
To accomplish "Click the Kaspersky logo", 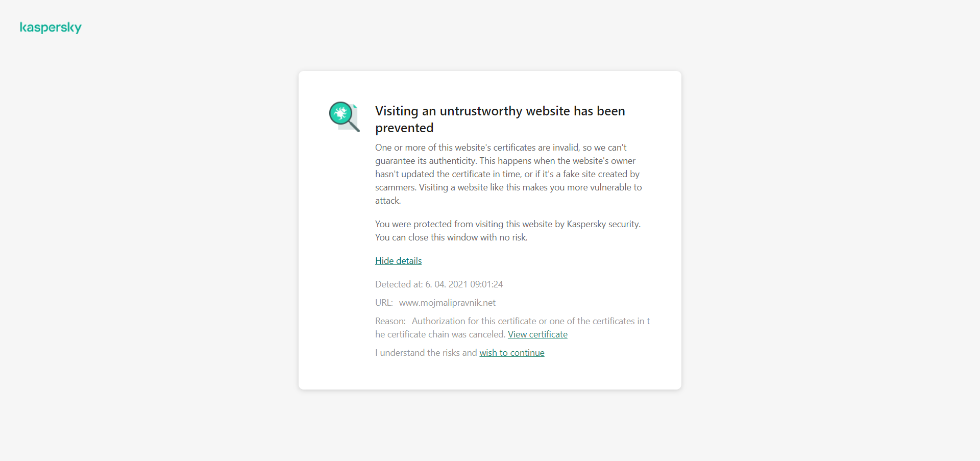I will (x=51, y=28).
